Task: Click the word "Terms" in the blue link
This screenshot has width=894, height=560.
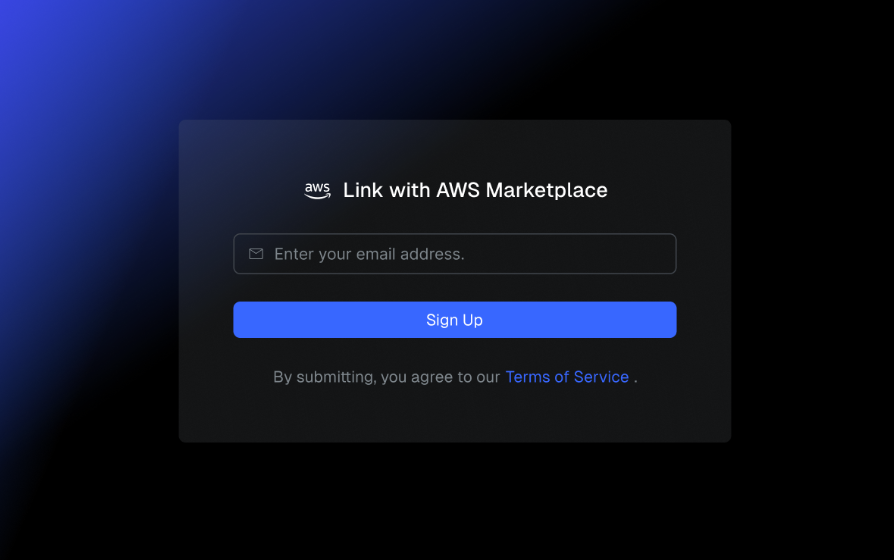Action: [527, 377]
